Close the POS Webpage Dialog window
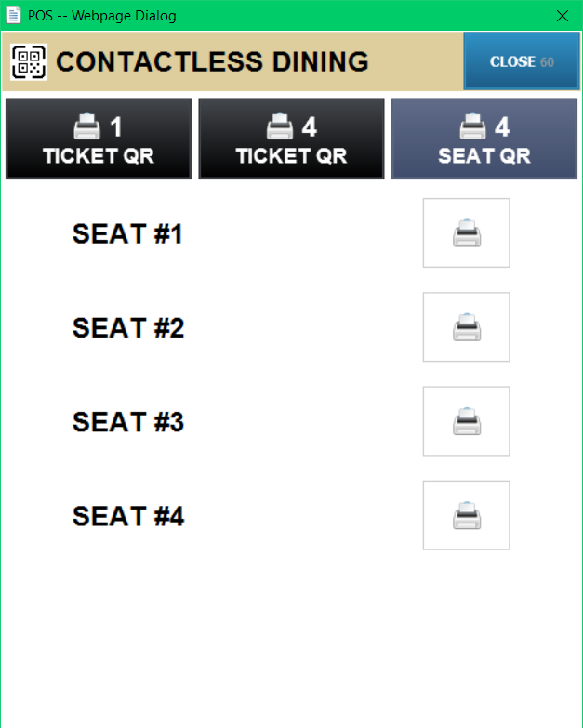The width and height of the screenshot is (583, 728). tap(562, 16)
